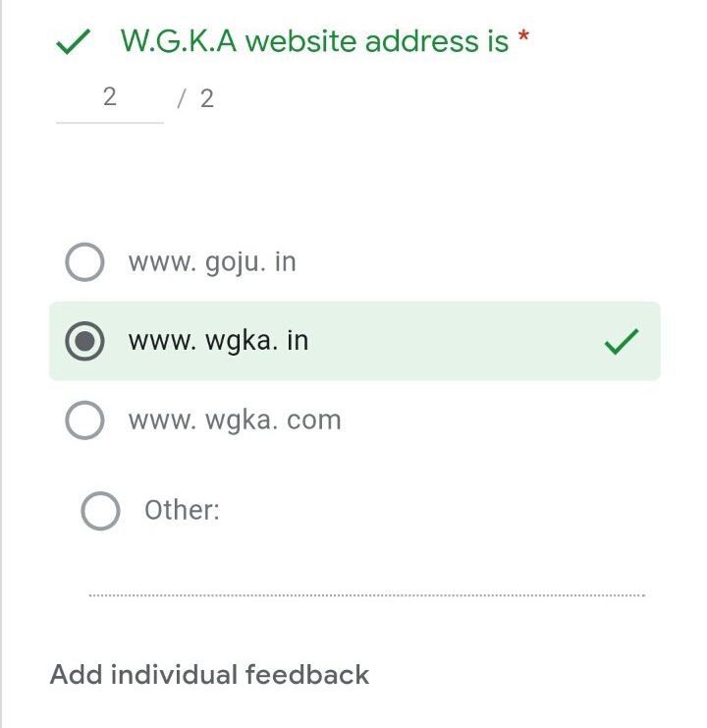
Task: Click the / 2 total points text
Action: (x=195, y=98)
